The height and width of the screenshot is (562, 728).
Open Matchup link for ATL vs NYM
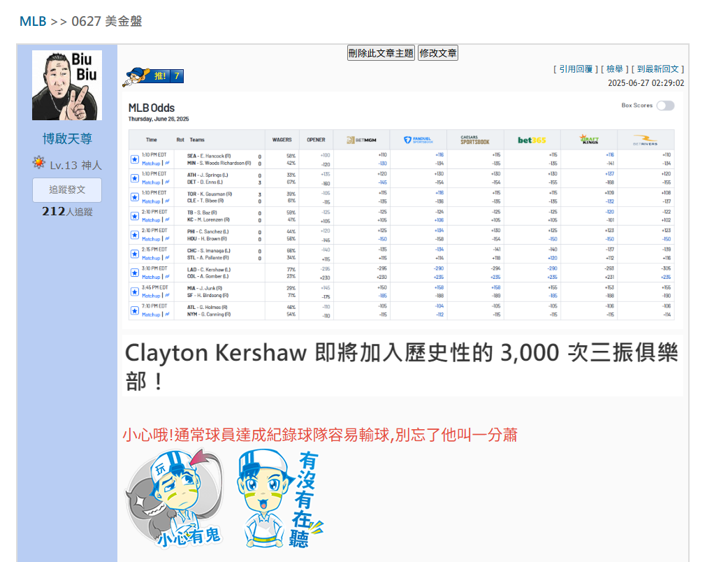pos(151,315)
